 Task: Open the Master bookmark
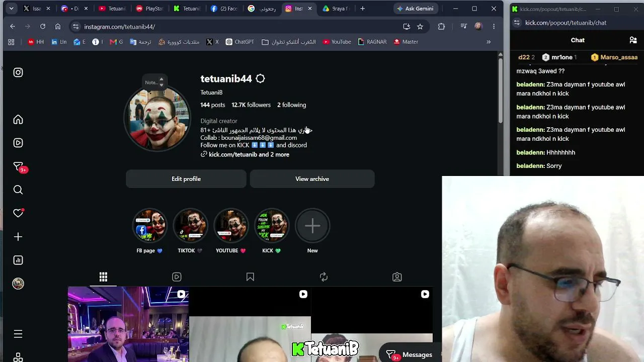point(406,42)
